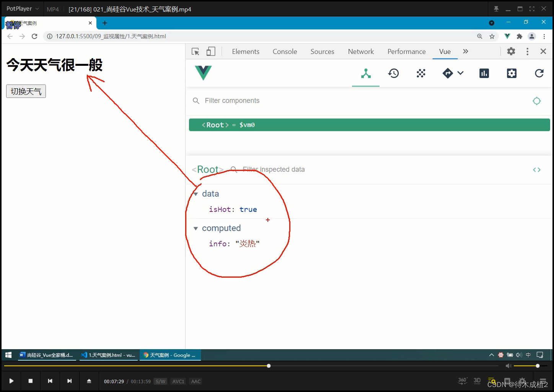The height and width of the screenshot is (392, 554).
Task: Click the isHot: true value
Action: click(248, 209)
